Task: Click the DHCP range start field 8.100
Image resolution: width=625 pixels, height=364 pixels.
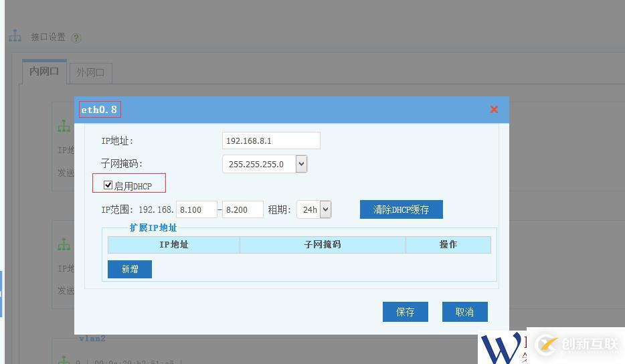Action: pyautogui.click(x=197, y=209)
